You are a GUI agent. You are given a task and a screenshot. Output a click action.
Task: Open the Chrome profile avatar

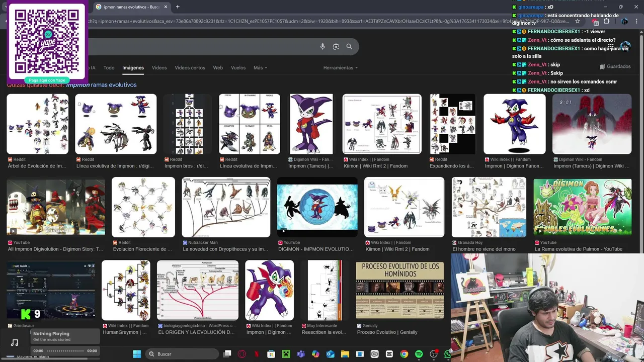pyautogui.click(x=624, y=22)
